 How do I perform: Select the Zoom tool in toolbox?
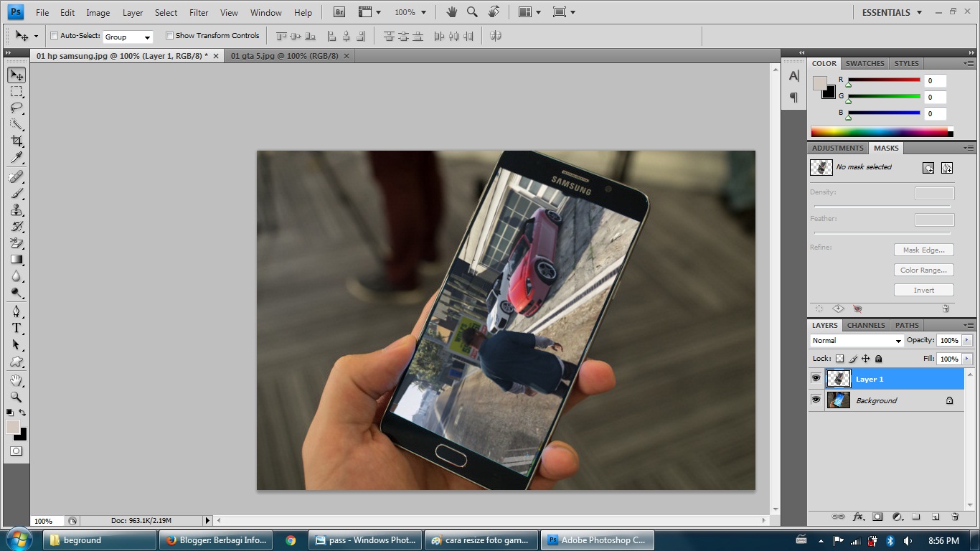[17, 397]
